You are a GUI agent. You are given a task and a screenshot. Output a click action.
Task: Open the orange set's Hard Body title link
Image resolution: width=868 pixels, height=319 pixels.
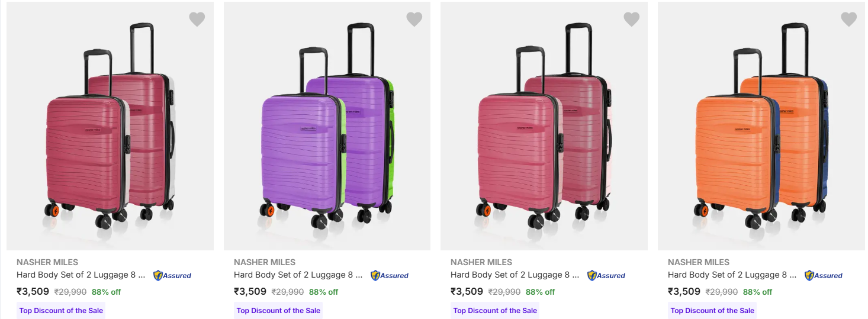tap(732, 275)
